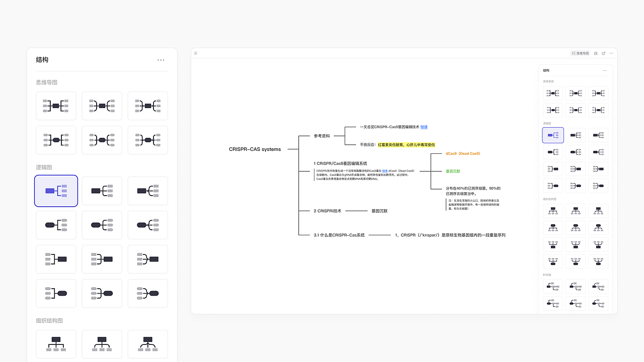Enlarged panel: right-branching logic chart, rectangle root, curly brace
Viewport: 644px width, 362px height.
(x=102, y=191)
